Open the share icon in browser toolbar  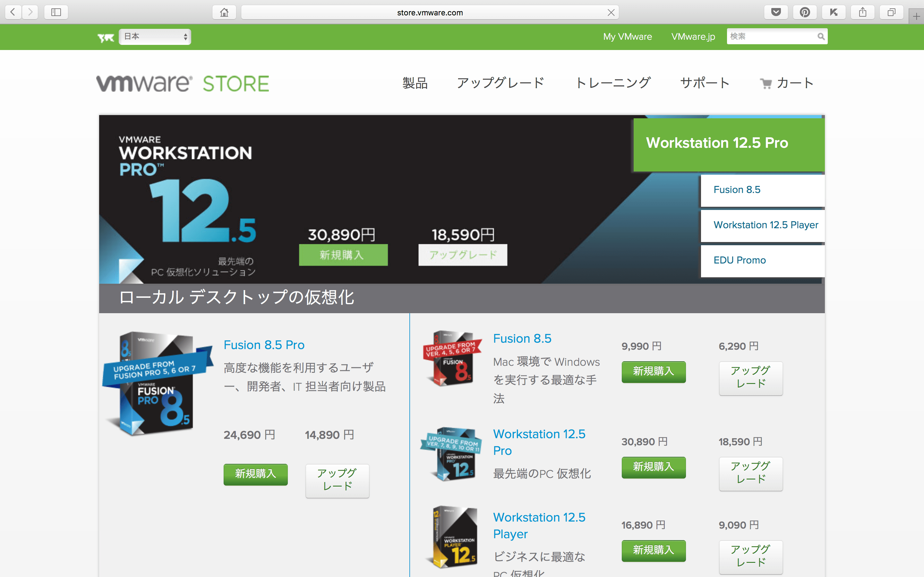click(x=863, y=12)
